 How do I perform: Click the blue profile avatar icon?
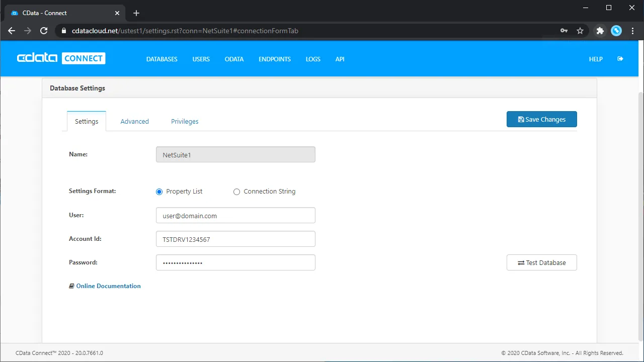click(x=616, y=31)
